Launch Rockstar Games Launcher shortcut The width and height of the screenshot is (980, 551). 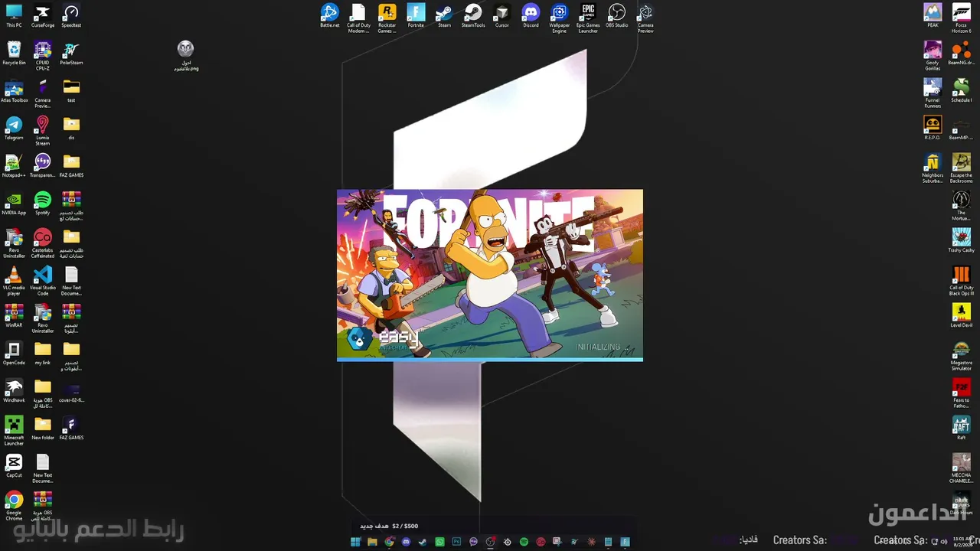point(387,18)
